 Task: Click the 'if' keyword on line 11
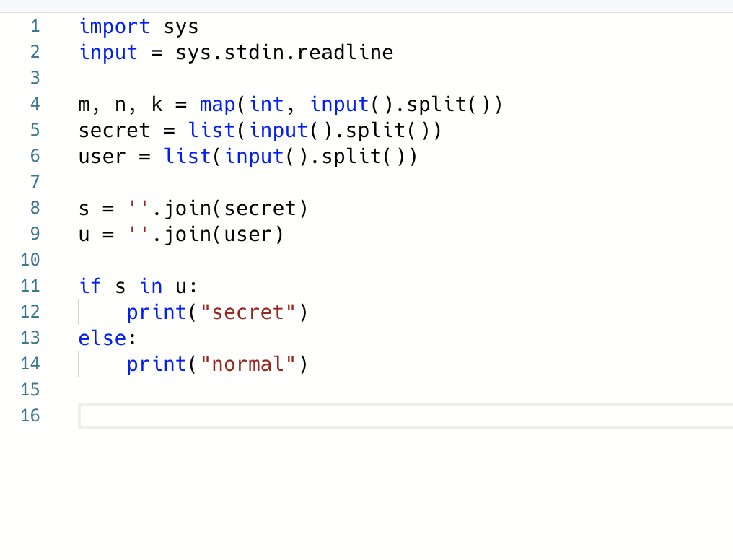pos(89,286)
